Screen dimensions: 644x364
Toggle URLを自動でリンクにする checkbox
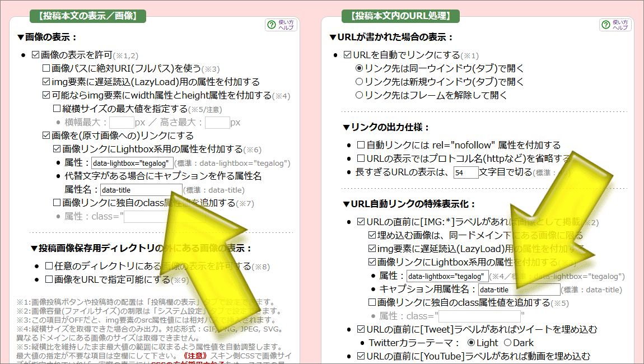347,55
